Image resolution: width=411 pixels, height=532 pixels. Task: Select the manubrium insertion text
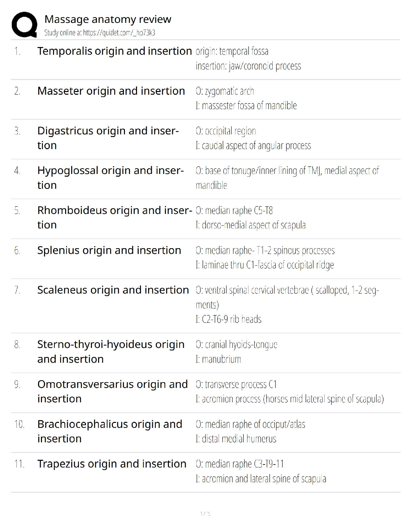[218, 359]
